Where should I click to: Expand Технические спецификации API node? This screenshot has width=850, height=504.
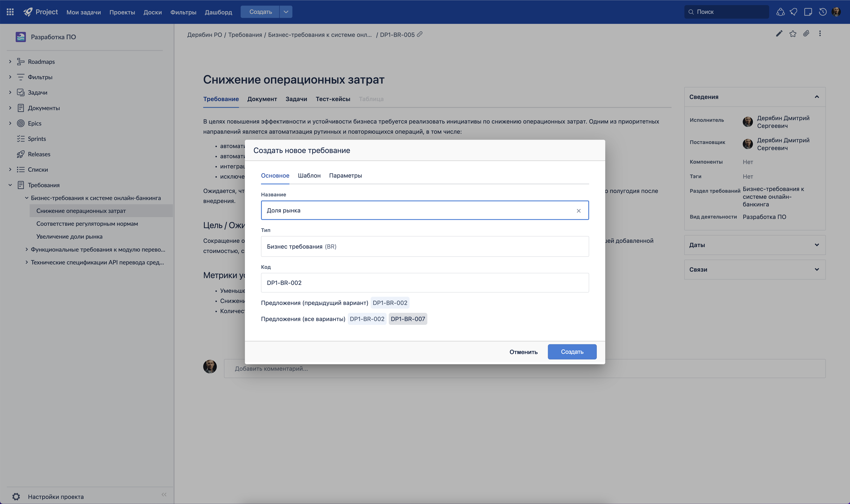point(27,262)
